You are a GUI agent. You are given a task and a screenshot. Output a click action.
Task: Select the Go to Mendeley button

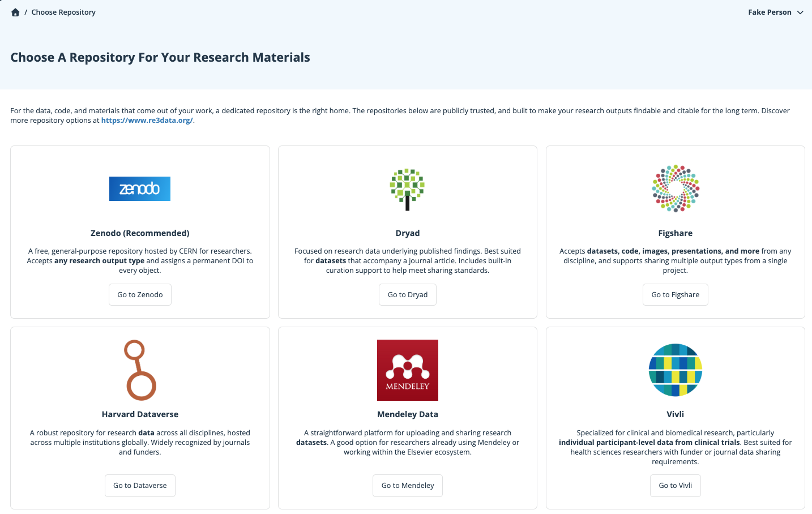click(408, 486)
